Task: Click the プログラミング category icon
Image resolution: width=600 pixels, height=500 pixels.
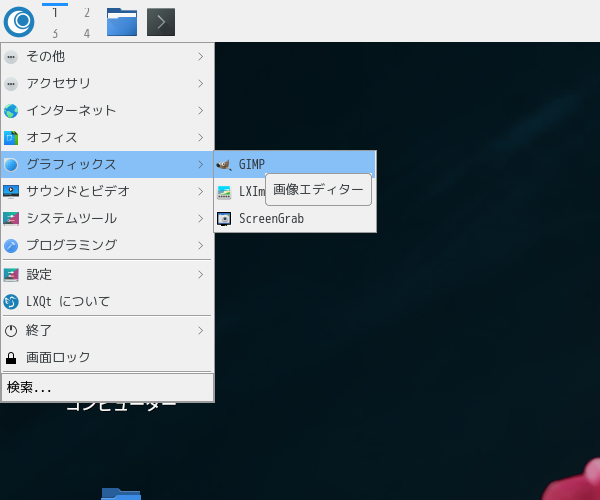Action: tap(11, 245)
